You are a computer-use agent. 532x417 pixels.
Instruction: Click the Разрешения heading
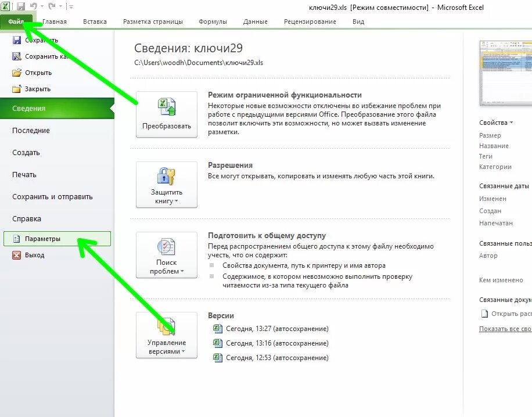click(x=230, y=166)
